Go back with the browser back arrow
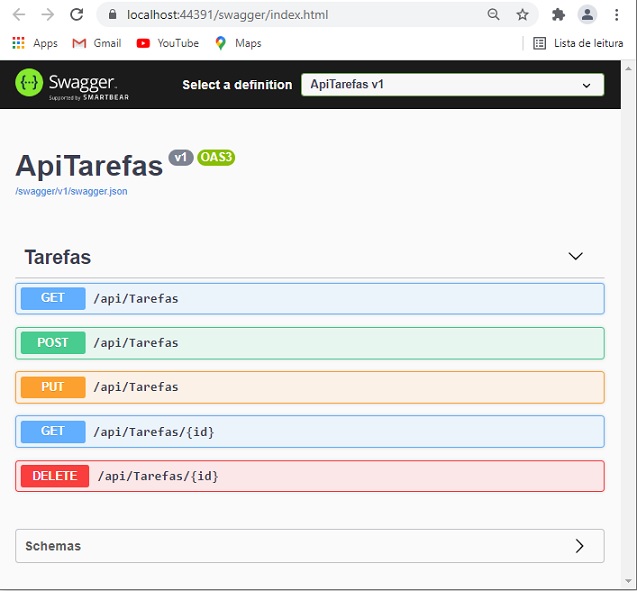The width and height of the screenshot is (637, 591). click(x=19, y=15)
